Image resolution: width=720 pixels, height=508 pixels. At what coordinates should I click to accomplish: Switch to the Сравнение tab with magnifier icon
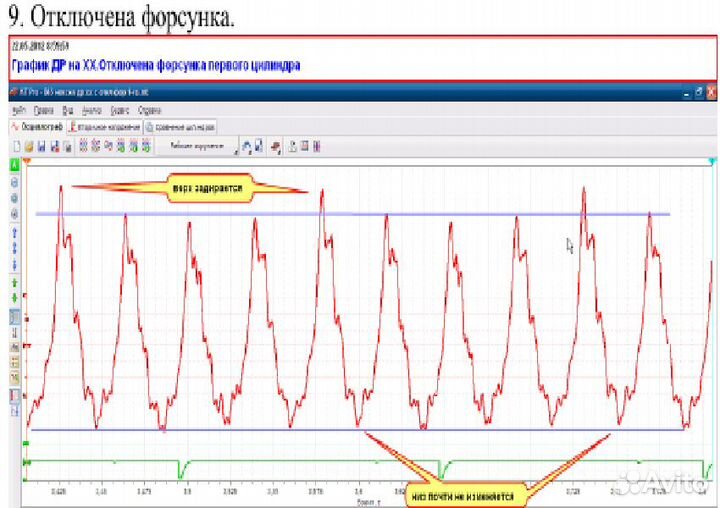coord(180,127)
